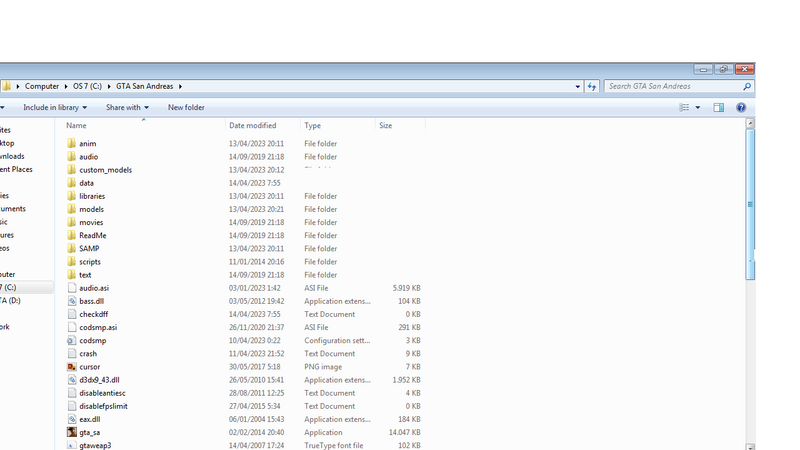
Task: Click the search magnifier icon
Action: click(747, 86)
